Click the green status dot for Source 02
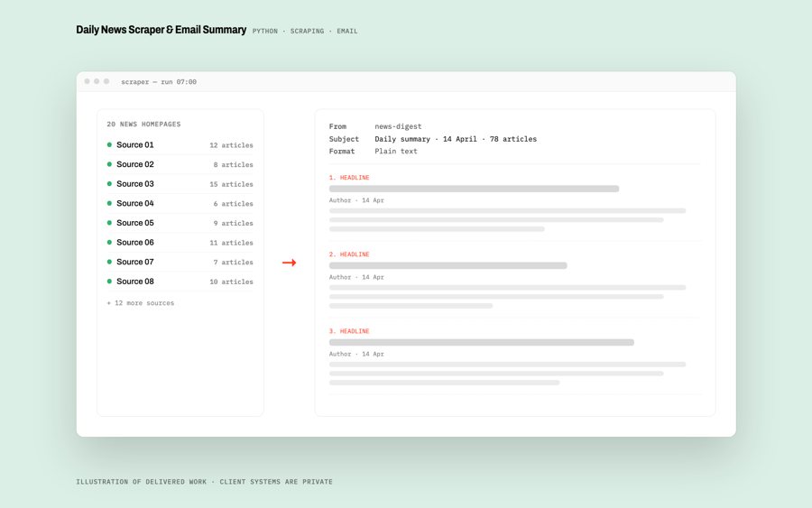812x508 pixels. pyautogui.click(x=109, y=164)
